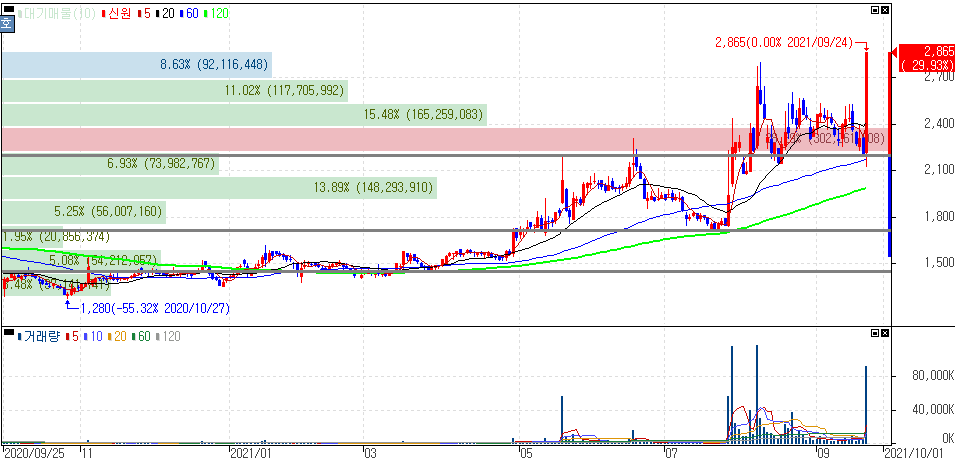Click the latest tall volume bar at right
955x461 pixels.
[x=865, y=404]
